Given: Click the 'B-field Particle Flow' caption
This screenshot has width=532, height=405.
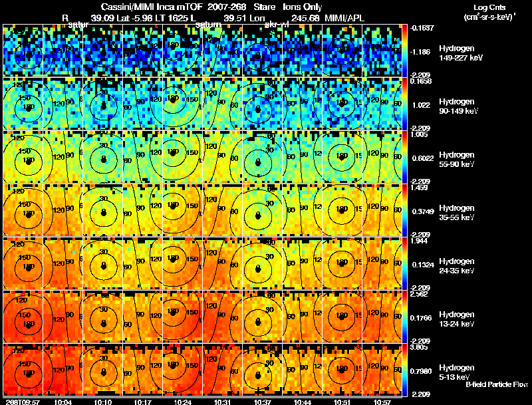Looking at the screenshot, I should [x=497, y=384].
